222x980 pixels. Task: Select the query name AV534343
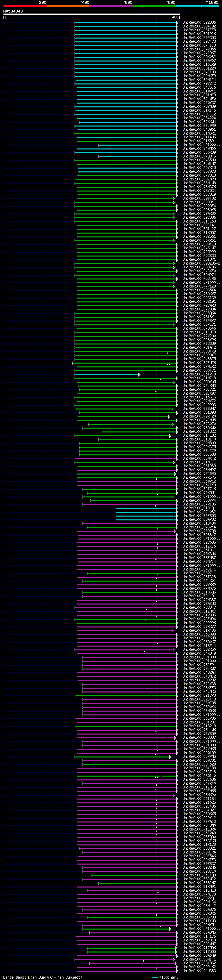coord(13,11)
